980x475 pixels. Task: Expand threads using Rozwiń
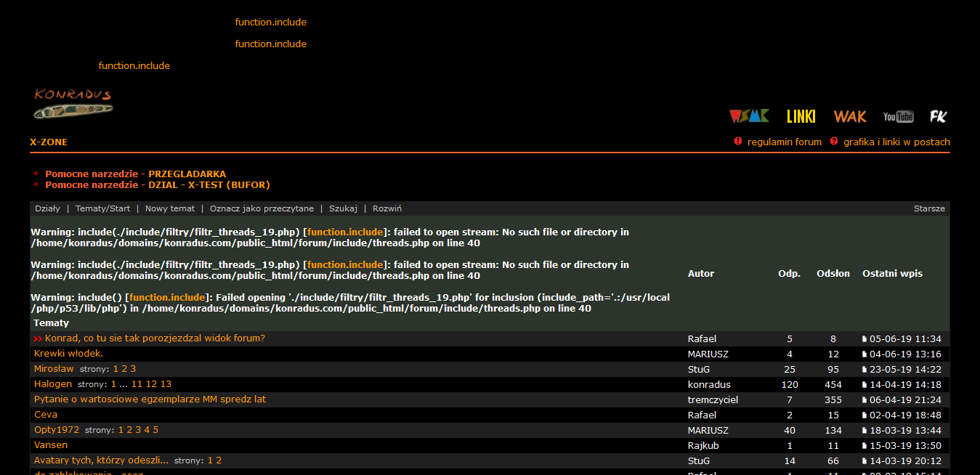(x=387, y=208)
